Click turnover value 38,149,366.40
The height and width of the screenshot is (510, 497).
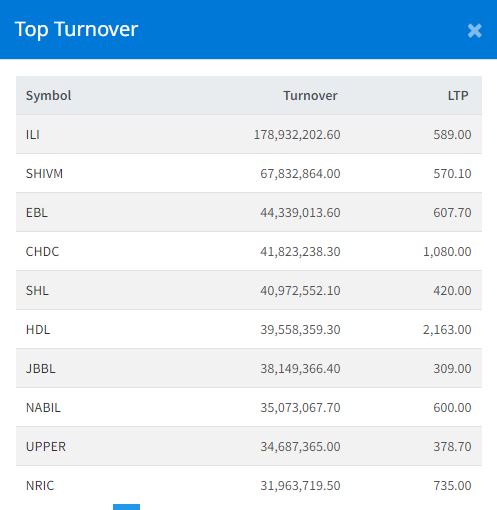(300, 369)
